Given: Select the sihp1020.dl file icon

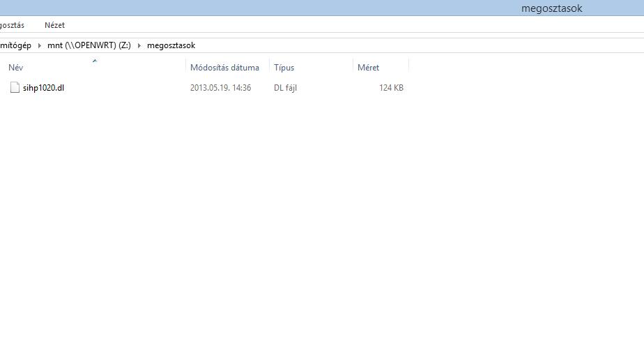Looking at the screenshot, I should 15,87.
